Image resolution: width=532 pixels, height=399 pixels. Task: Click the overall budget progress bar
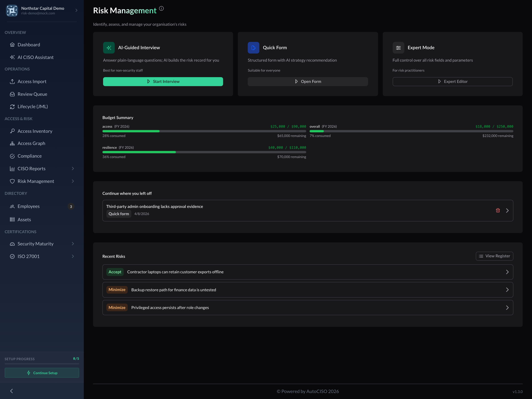[x=411, y=131]
